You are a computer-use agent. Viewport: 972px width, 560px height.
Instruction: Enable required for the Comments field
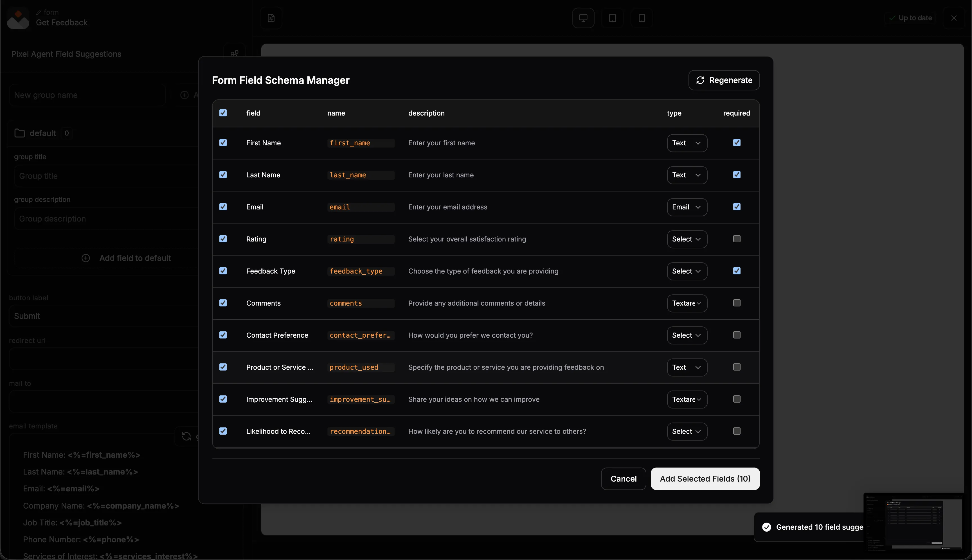[737, 303]
